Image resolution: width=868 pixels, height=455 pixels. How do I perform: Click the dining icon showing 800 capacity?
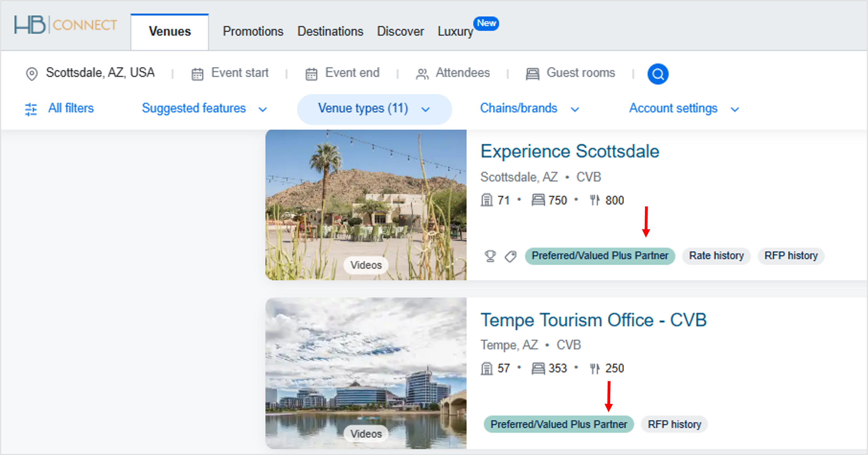(595, 200)
